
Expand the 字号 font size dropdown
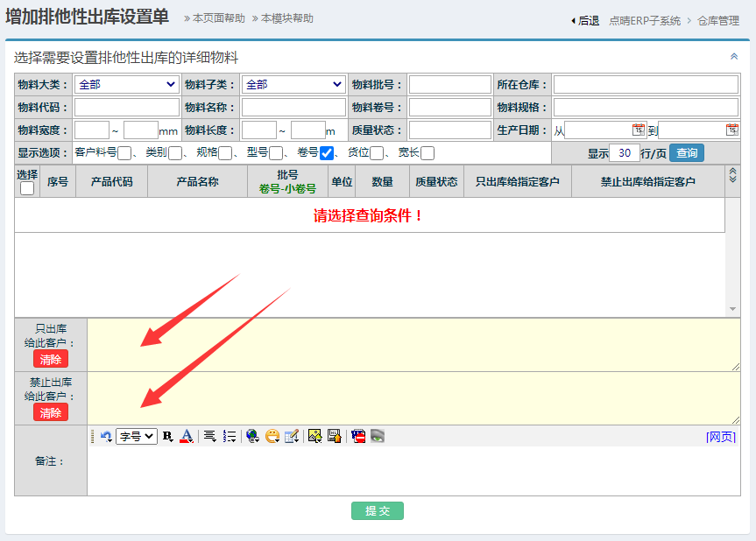[137, 436]
